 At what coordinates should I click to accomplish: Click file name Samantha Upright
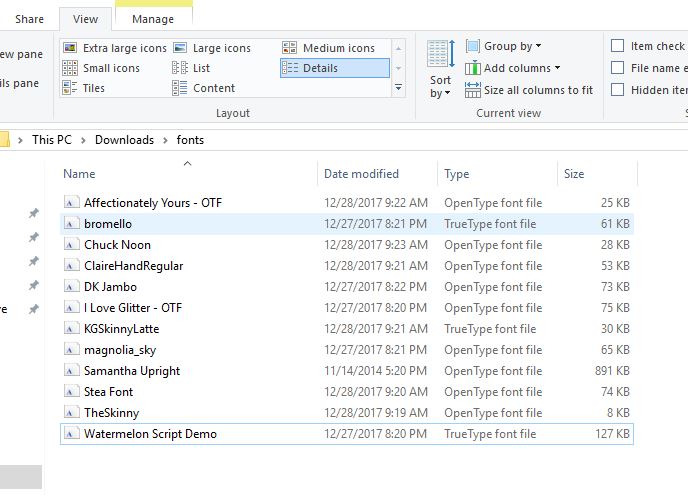pyautogui.click(x=132, y=371)
